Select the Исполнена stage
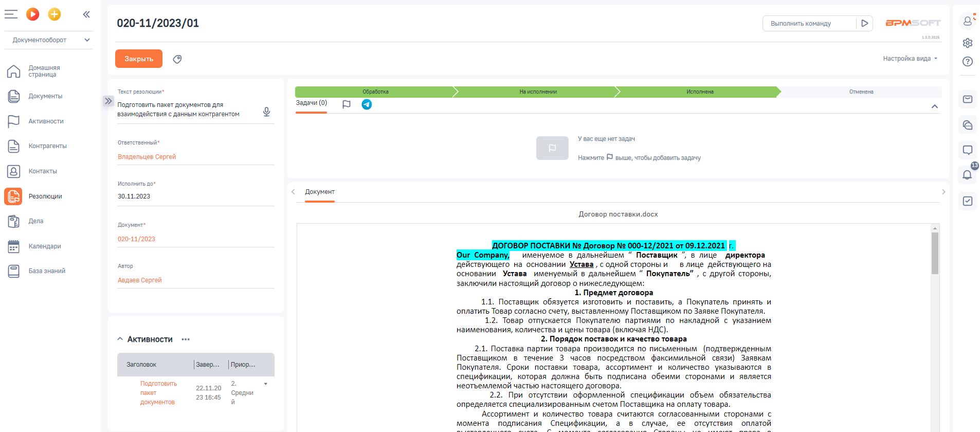 coord(700,92)
